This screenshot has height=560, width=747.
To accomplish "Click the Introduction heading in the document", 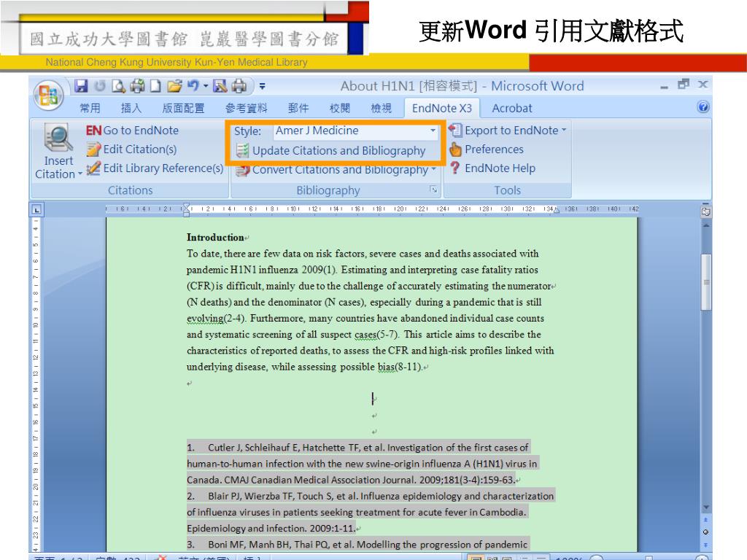I will click(215, 237).
